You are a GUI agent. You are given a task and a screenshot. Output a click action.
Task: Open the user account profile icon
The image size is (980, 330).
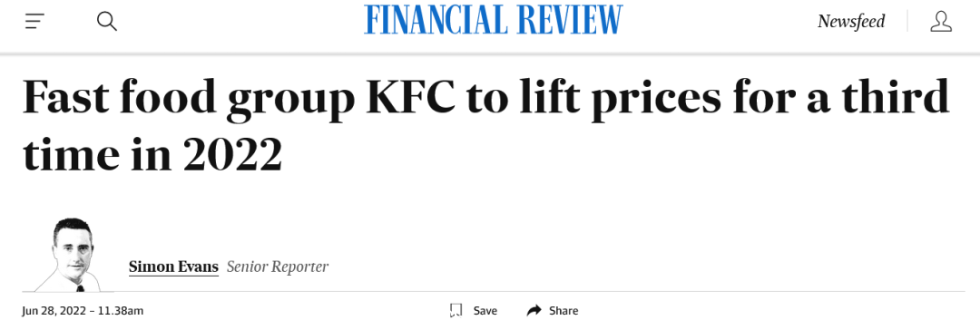[x=941, y=21]
